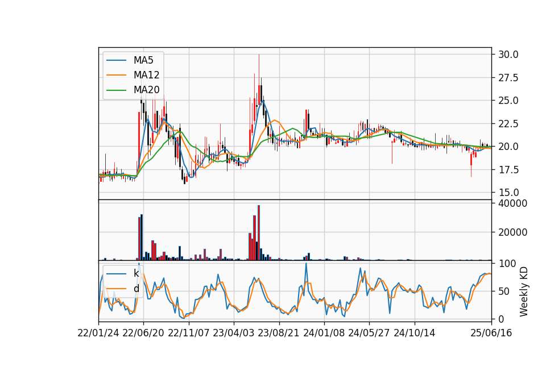546x392 pixels.
Task: Click the blue MA5 legend line sample
Action: point(116,60)
